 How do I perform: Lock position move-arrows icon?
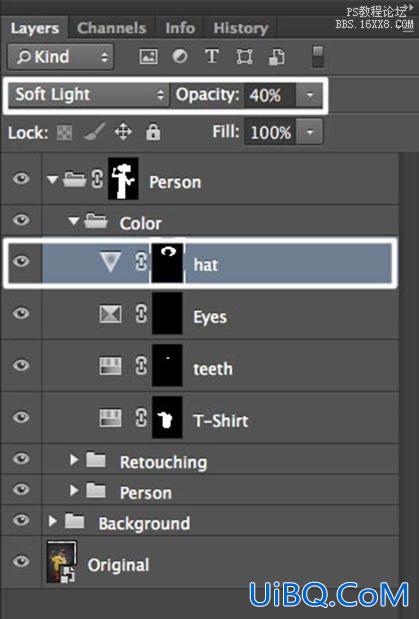[123, 132]
